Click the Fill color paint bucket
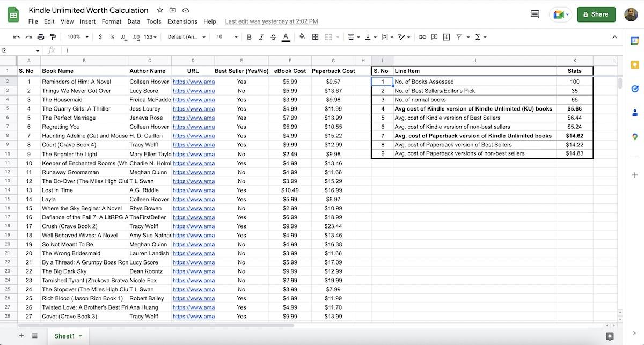The width and height of the screenshot is (644, 345). (302, 37)
